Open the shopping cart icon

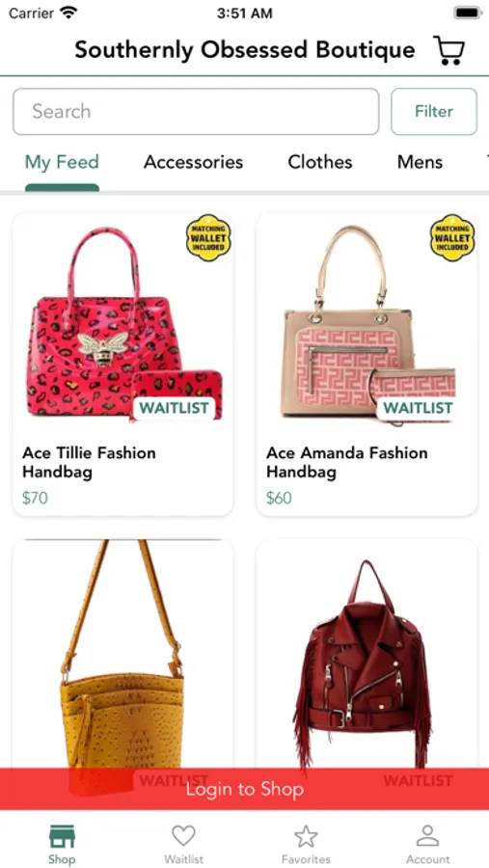click(x=449, y=50)
